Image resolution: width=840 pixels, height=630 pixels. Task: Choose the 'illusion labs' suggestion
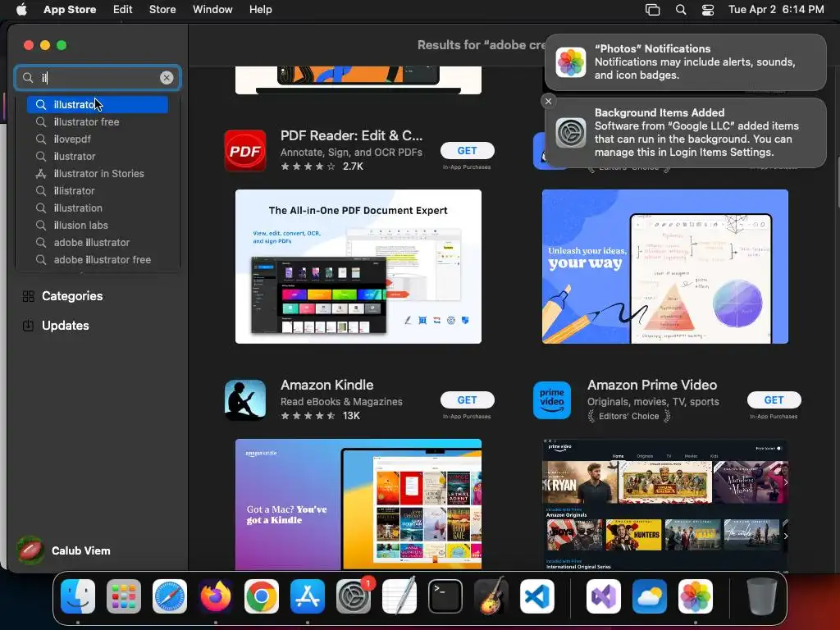[98, 225]
